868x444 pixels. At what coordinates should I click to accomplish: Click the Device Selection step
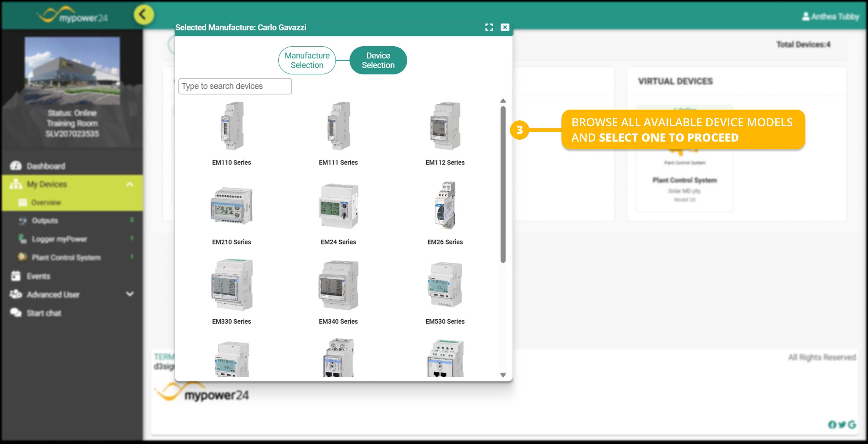[x=378, y=60]
